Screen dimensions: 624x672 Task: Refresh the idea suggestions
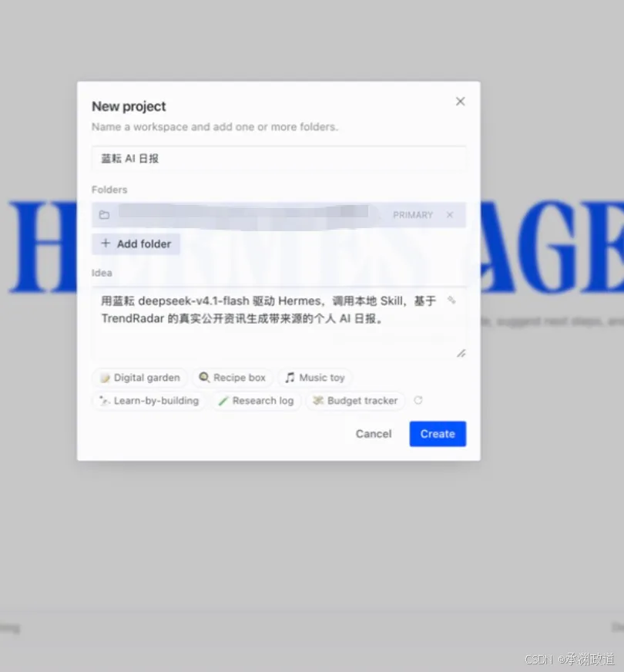(418, 400)
